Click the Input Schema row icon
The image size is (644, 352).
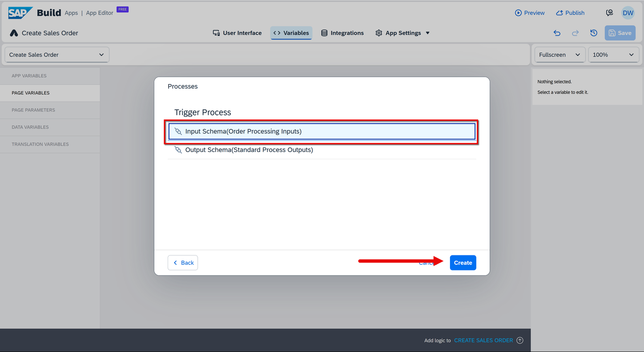(178, 131)
